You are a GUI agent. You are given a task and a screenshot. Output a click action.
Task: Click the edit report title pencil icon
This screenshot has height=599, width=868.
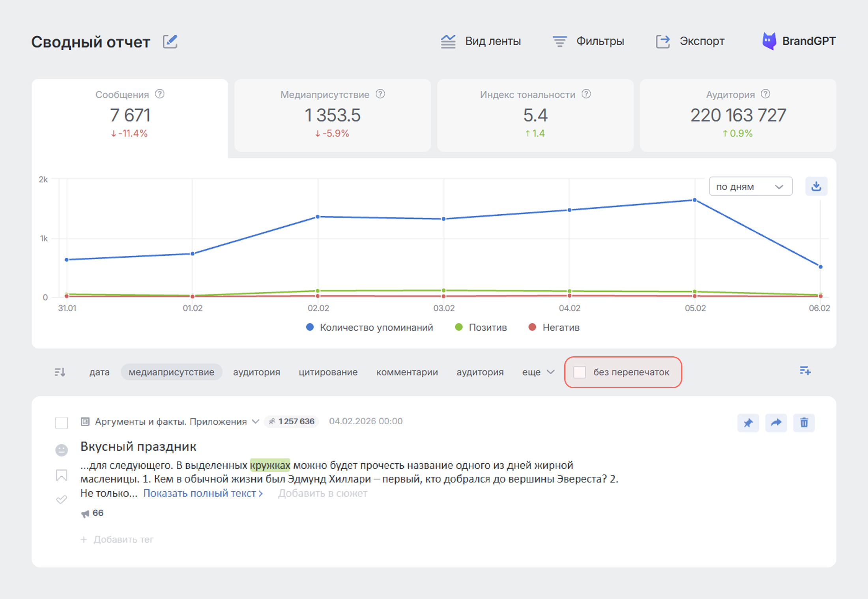click(x=170, y=41)
